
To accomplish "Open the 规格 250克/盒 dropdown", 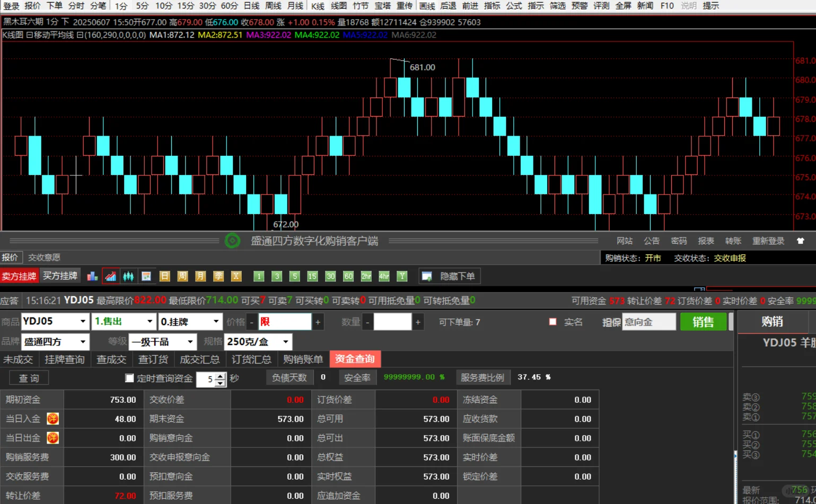I will point(258,342).
